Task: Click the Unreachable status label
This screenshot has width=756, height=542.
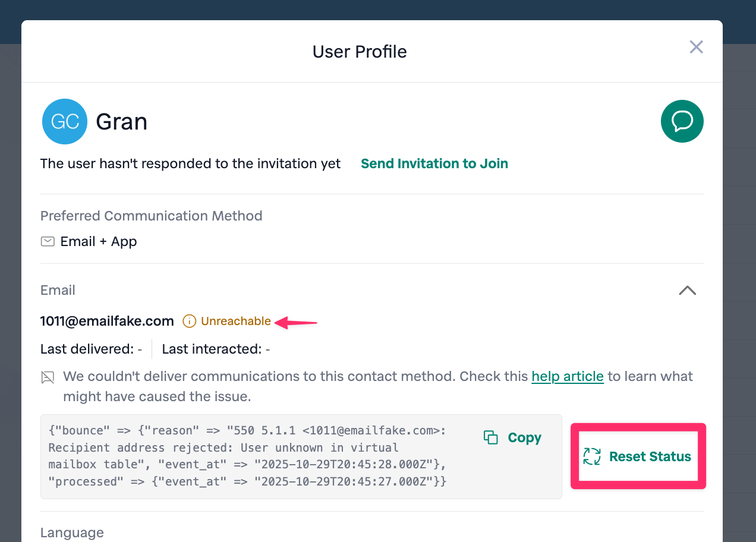Action: (x=236, y=322)
